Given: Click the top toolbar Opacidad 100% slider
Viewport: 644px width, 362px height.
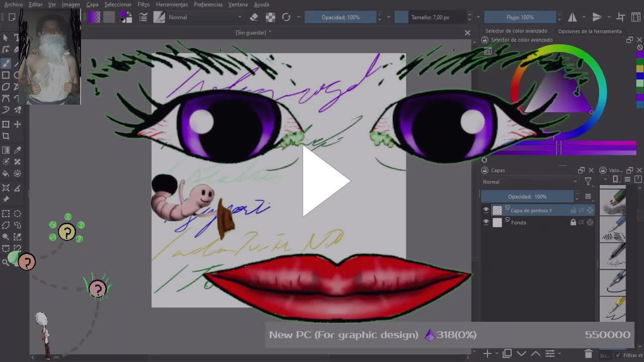Looking at the screenshot, I should [341, 17].
